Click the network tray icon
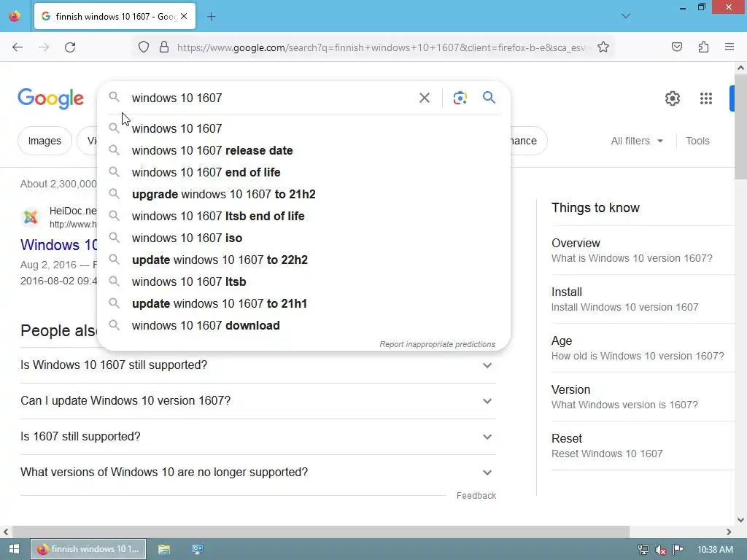The height and width of the screenshot is (560, 747). click(643, 550)
